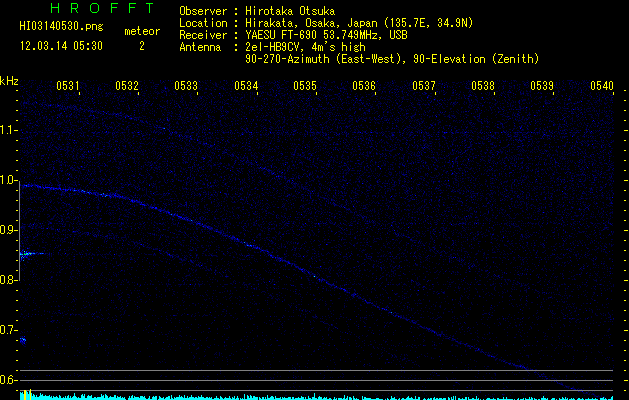Select the filename HI03140530.png
The image size is (629, 400).
61,26
